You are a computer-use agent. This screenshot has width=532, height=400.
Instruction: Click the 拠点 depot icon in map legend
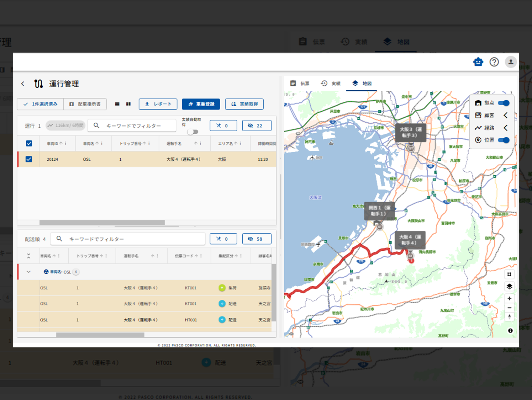click(x=478, y=103)
